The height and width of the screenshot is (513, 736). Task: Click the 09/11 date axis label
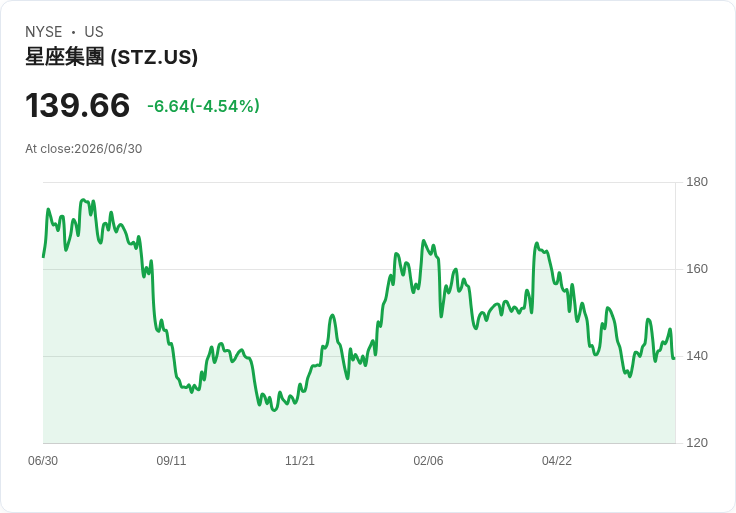click(171, 461)
